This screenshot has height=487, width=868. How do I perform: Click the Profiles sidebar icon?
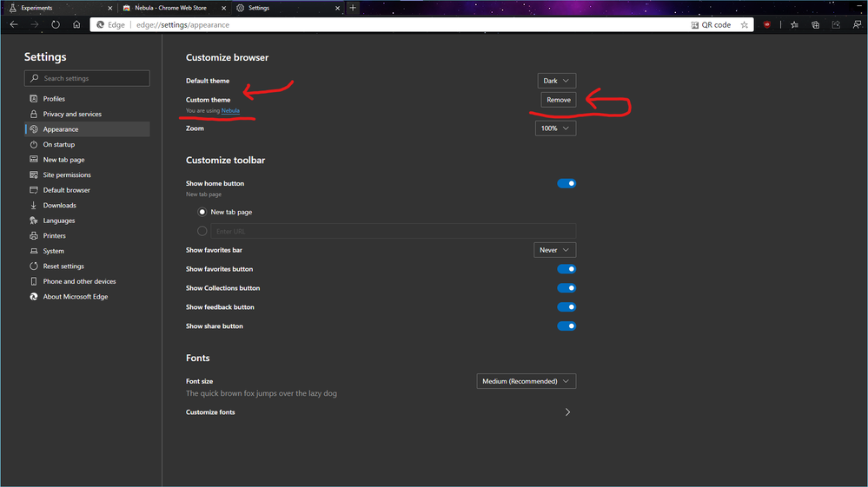[34, 98]
